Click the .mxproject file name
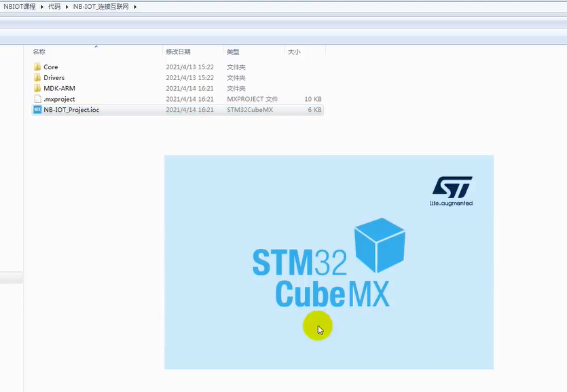The height and width of the screenshot is (392, 567). (x=59, y=99)
